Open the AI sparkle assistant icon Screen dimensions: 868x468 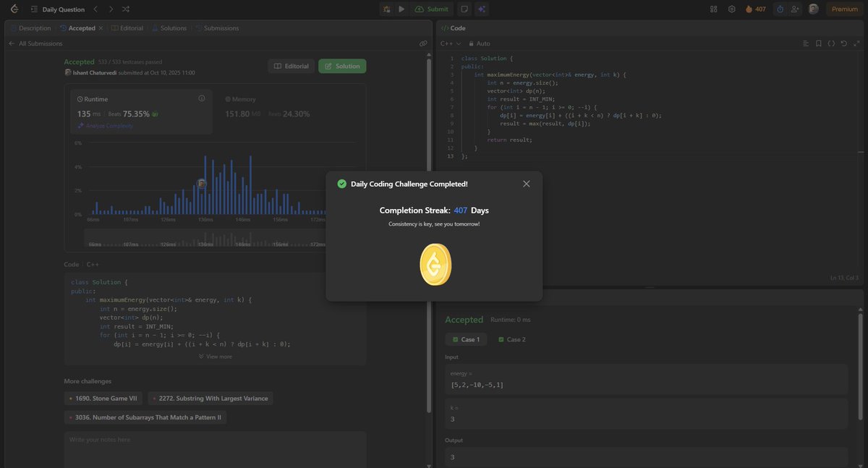click(x=482, y=9)
